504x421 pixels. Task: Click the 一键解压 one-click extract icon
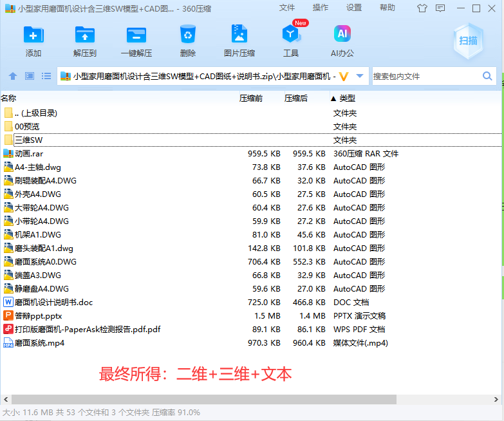136,34
